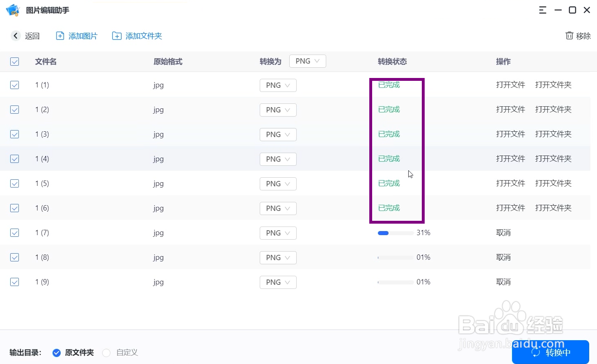597x364 pixels.
Task: Click the trash remove icon
Action: [569, 36]
